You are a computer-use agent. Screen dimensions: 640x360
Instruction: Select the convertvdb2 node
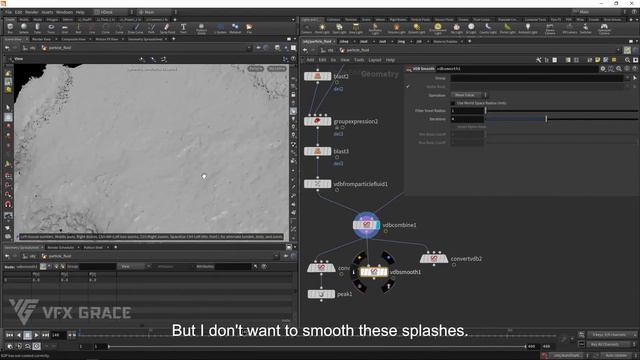pyautogui.click(x=434, y=258)
